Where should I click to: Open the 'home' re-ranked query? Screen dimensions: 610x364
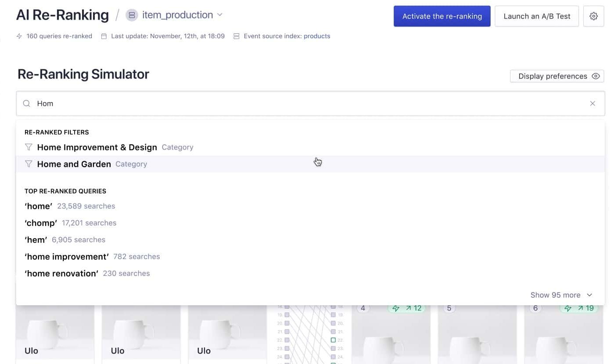pos(39,206)
